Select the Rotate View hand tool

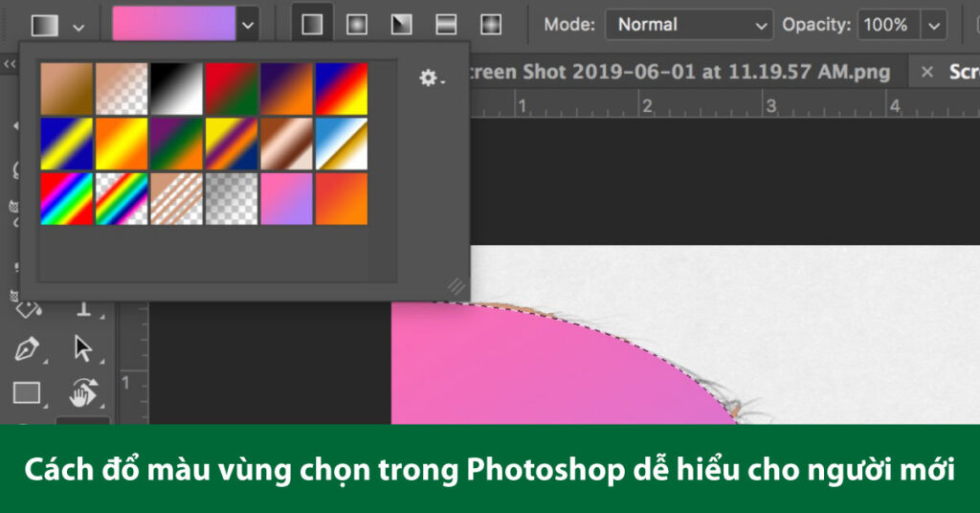coord(82,393)
